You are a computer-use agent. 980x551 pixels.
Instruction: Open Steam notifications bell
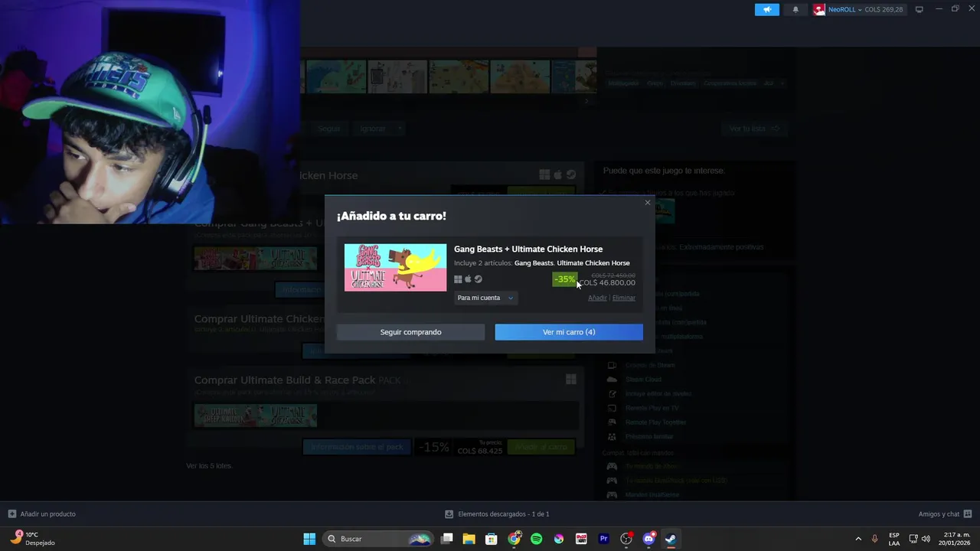(x=795, y=9)
